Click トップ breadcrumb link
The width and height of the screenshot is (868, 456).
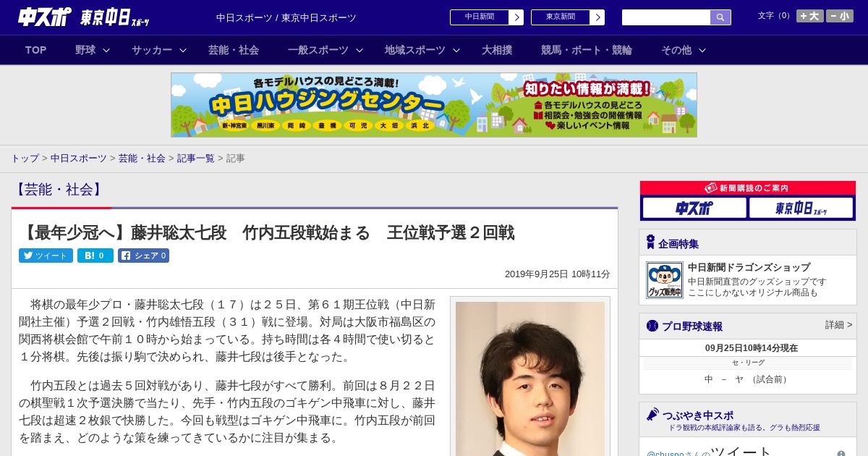(x=25, y=158)
